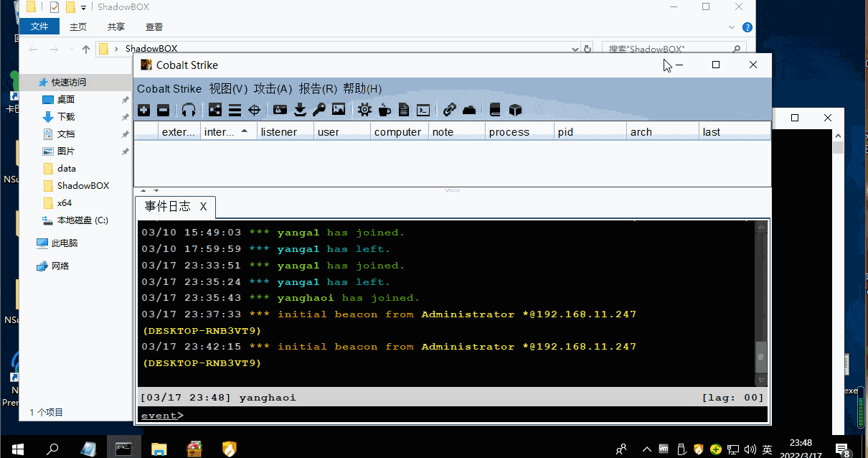The image size is (868, 458).
Task: Open the 共享 tab in Explorer ribbon
Action: (x=115, y=27)
